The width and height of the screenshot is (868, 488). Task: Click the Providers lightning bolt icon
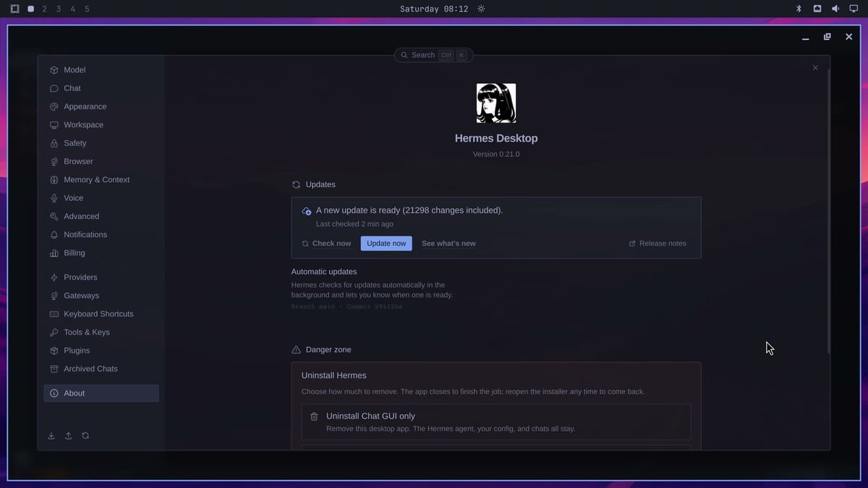(54, 278)
